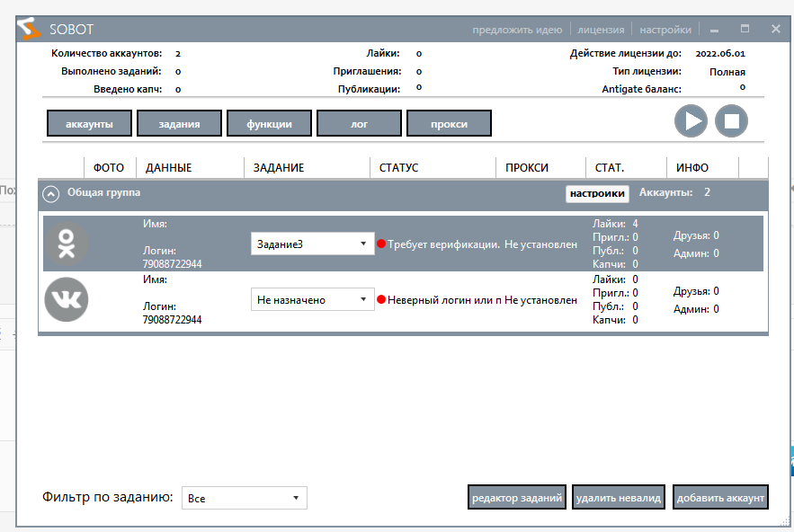Open настройки in the title bar

665,30
